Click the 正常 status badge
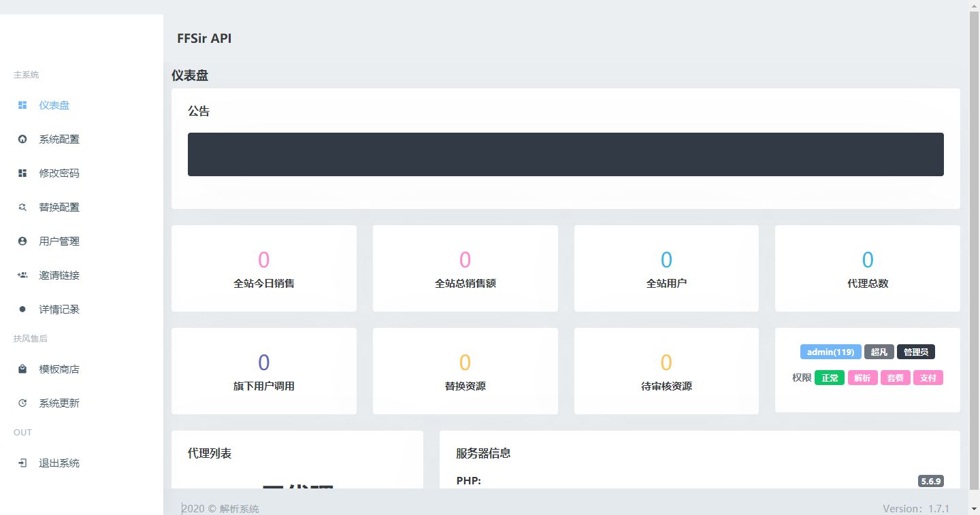Image resolution: width=980 pixels, height=515 pixels. [x=829, y=378]
